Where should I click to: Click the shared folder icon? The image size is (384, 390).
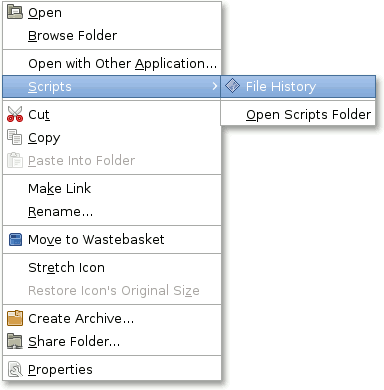[x=15, y=341]
